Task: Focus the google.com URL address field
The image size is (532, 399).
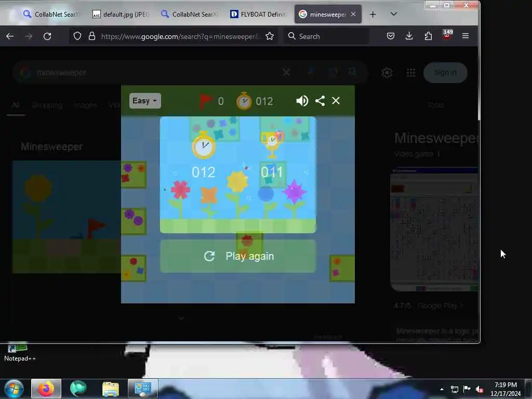Action: (180, 36)
